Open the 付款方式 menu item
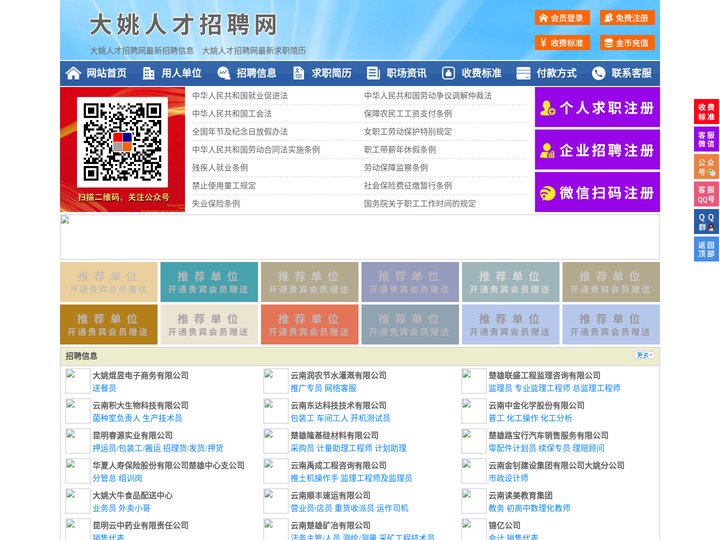 point(557,73)
